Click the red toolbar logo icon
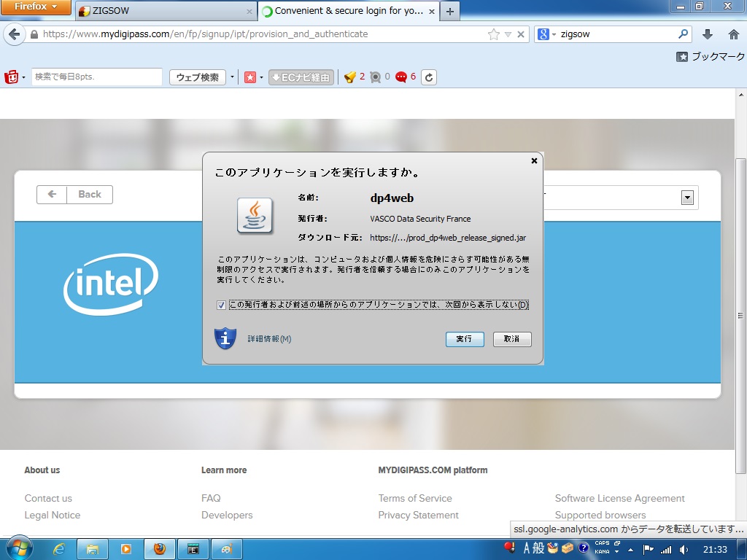Viewport: 747px width, 560px height. click(12, 77)
